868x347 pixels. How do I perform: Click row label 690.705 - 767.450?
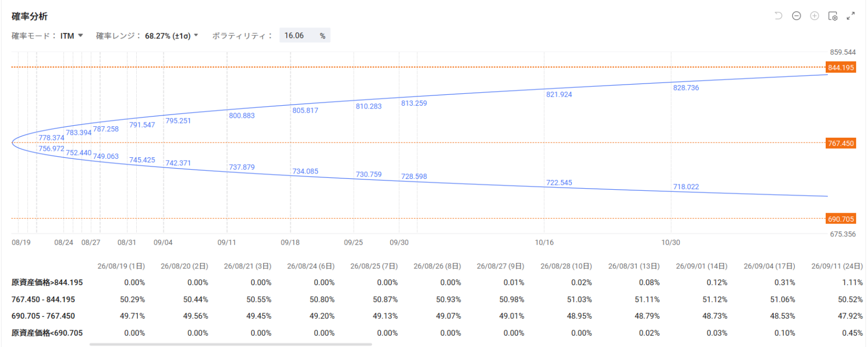pos(43,316)
